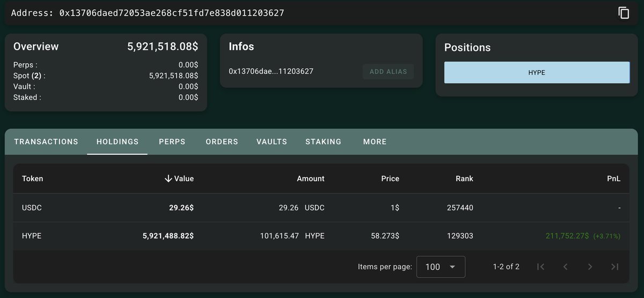644x298 pixels.
Task: Jump to the last page of holdings
Action: pos(615,267)
